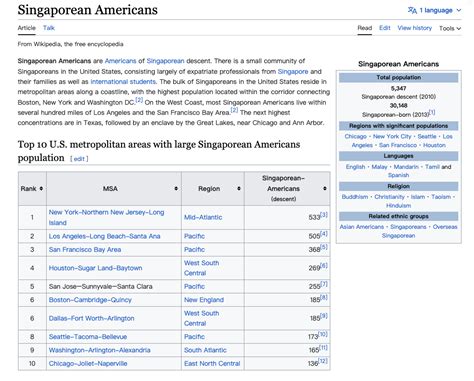Open the South Atlantic region link
Image resolution: width=474 pixels, height=381 pixels.
205,350
